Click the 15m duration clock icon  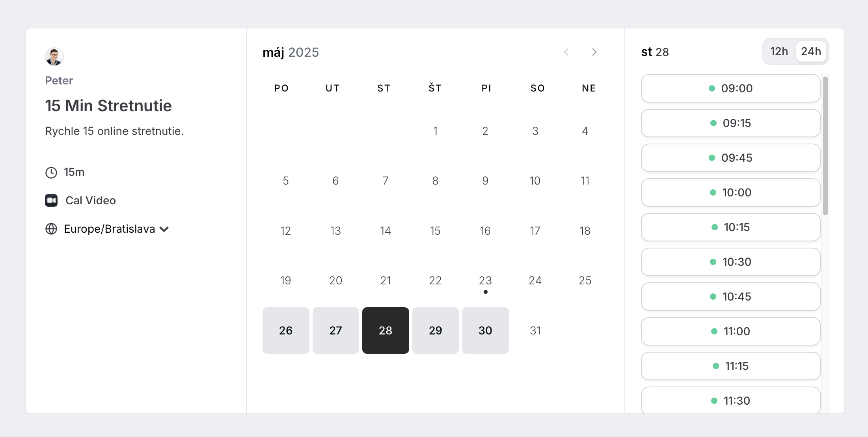(51, 172)
